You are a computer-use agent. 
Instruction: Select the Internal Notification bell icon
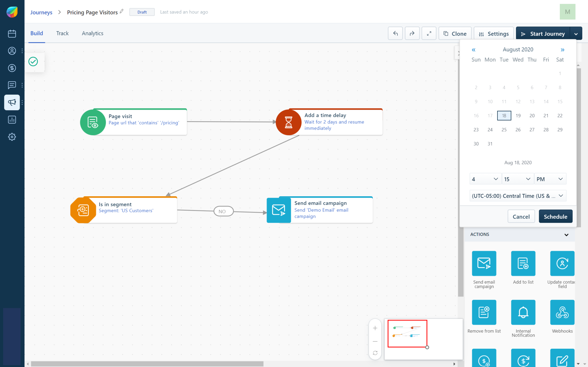point(523,312)
